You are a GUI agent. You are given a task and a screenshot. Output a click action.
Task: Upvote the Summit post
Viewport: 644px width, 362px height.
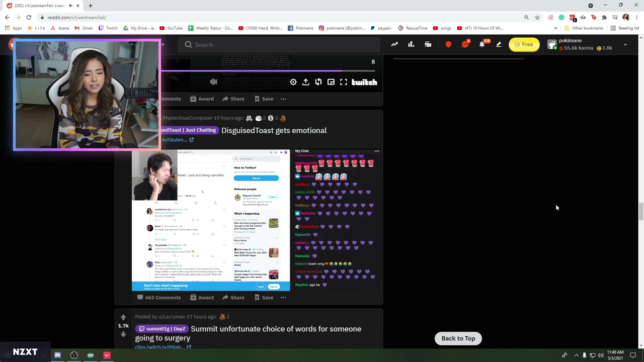click(123, 317)
